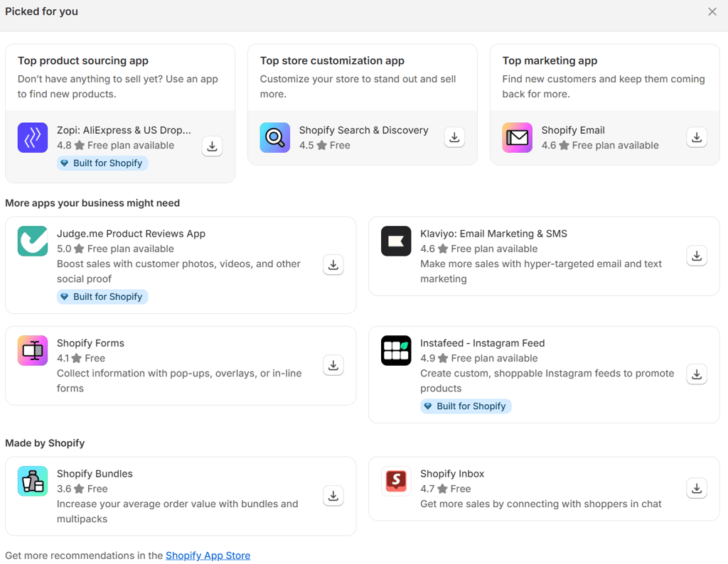Install Instafeed Instagram Feed via download icon
This screenshot has height=564, width=728.
pyautogui.click(x=697, y=374)
